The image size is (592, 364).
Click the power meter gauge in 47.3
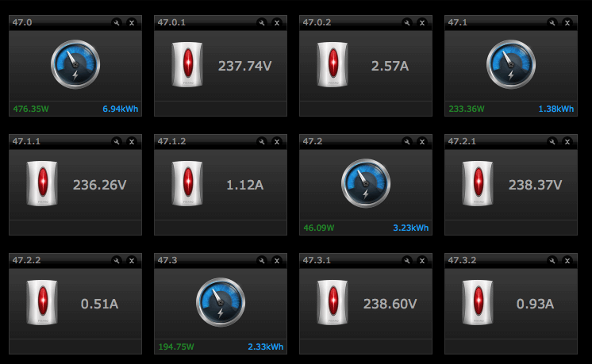pos(221,303)
